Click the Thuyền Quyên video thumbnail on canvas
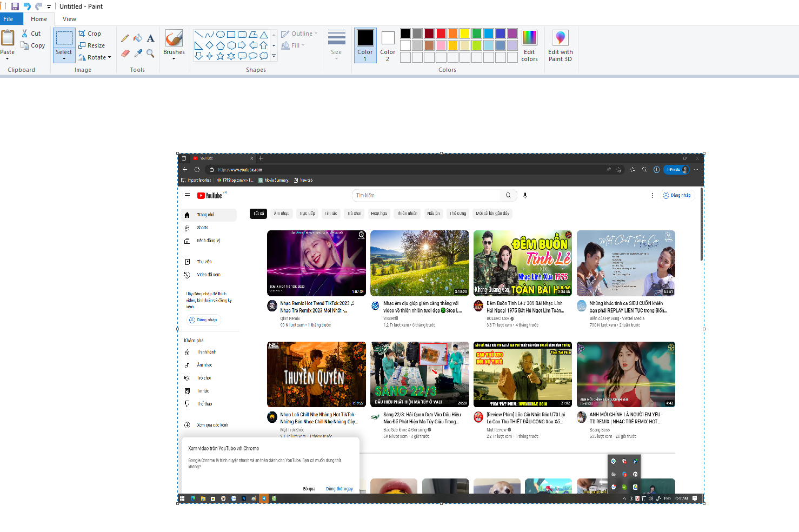Image resolution: width=799 pixels, height=532 pixels. [316, 374]
